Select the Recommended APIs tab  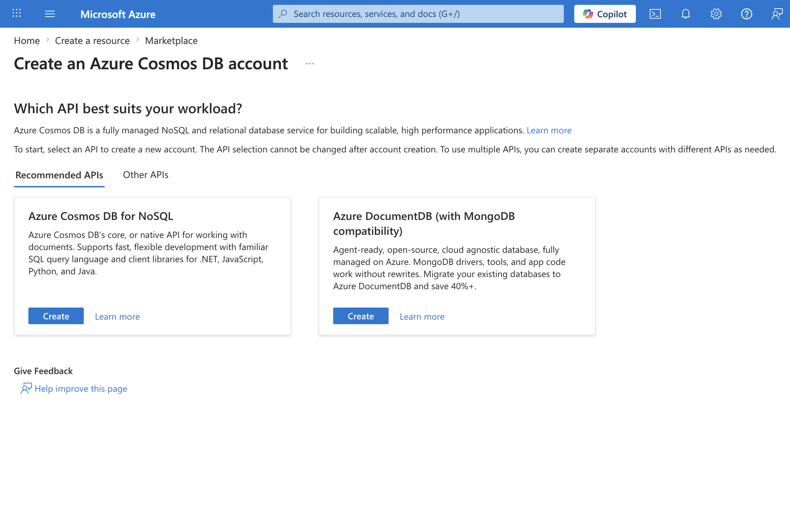(59, 175)
